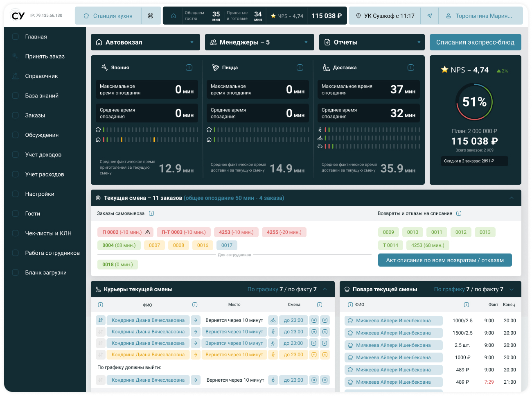Click the info icon left of cooks ФИО header

tap(350, 305)
